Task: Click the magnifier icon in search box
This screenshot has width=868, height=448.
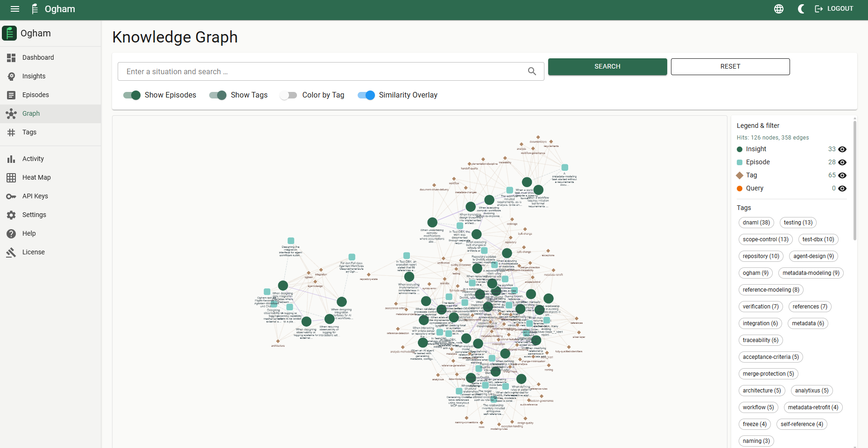Action: click(x=532, y=71)
